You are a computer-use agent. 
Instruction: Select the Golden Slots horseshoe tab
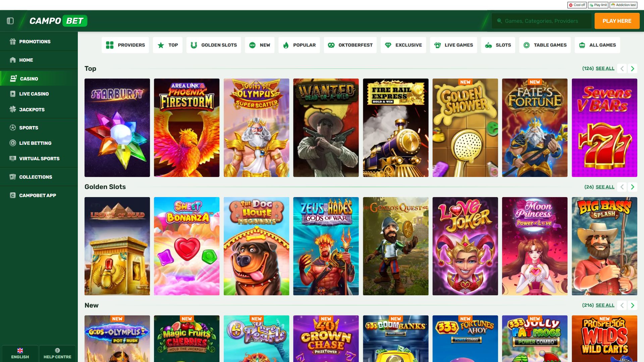[214, 45]
